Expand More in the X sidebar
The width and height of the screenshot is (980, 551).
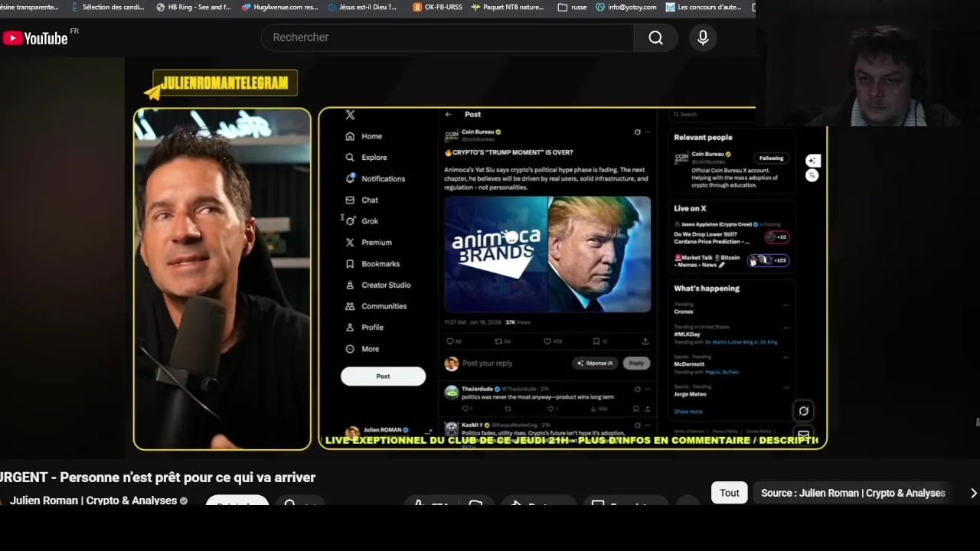[x=362, y=349]
